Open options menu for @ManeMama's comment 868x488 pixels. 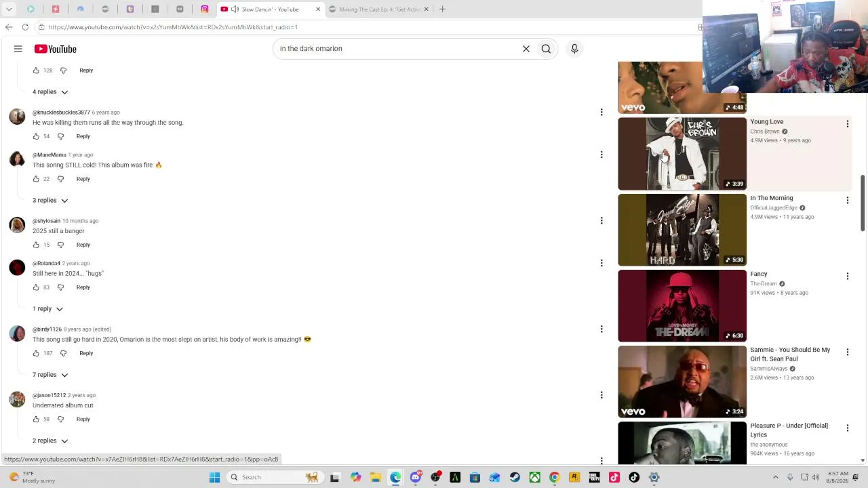[x=601, y=155]
